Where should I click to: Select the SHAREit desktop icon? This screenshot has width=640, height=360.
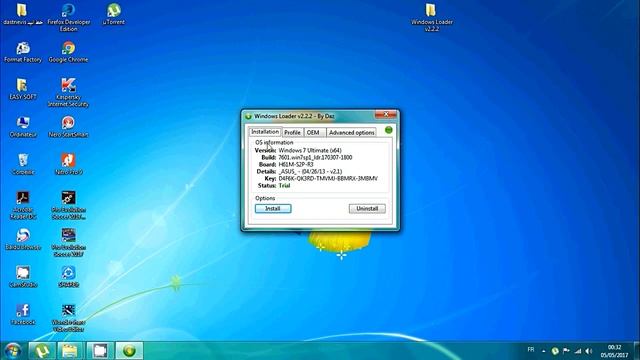68,277
